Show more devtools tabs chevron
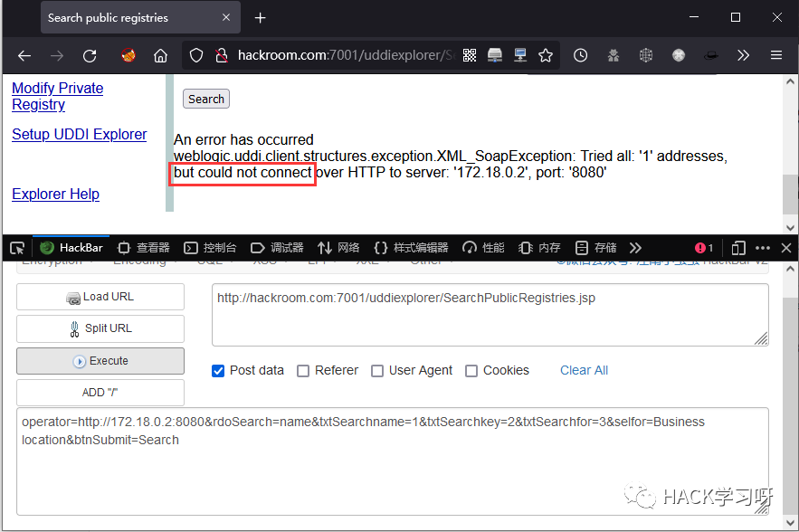The height and width of the screenshot is (532, 799). [635, 248]
